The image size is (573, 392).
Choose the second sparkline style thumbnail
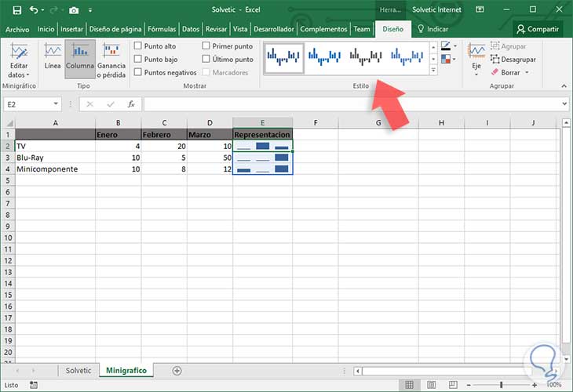click(x=324, y=57)
